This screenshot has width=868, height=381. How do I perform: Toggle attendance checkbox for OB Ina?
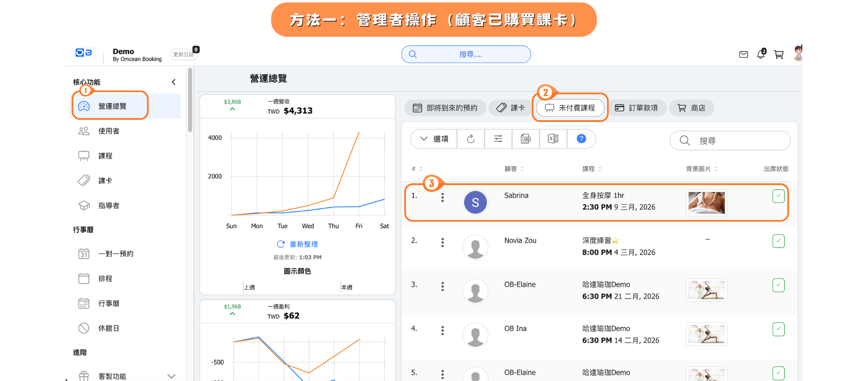[778, 329]
